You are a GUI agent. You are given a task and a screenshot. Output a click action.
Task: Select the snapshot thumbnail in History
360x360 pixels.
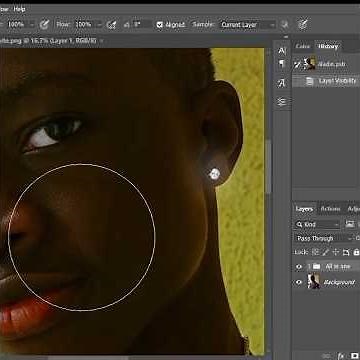(310, 64)
